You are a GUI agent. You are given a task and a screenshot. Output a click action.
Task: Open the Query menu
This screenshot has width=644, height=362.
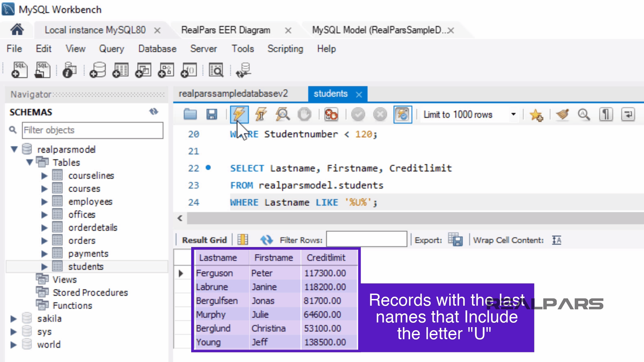pyautogui.click(x=111, y=49)
